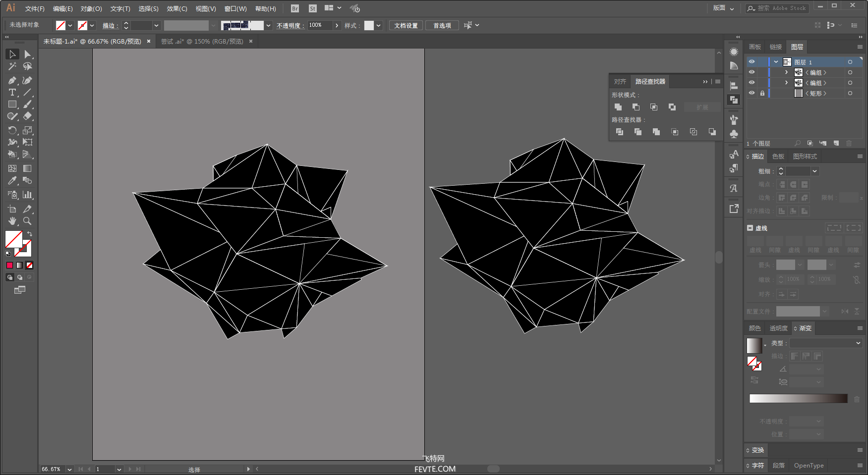
Task: Swap fill and stroke colors
Action: (30, 234)
